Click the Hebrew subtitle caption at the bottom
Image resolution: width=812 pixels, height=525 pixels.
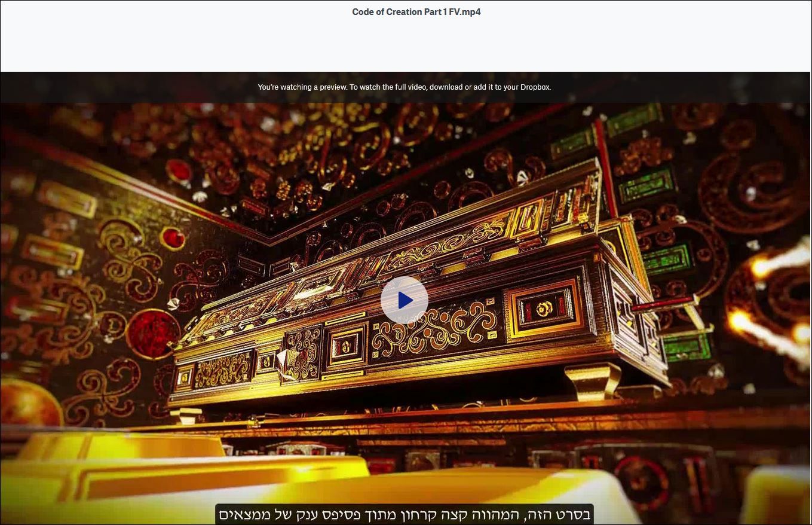[x=404, y=514]
